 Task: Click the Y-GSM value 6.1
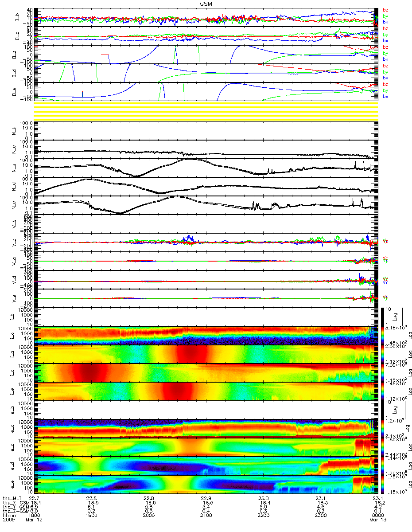[92, 507]
